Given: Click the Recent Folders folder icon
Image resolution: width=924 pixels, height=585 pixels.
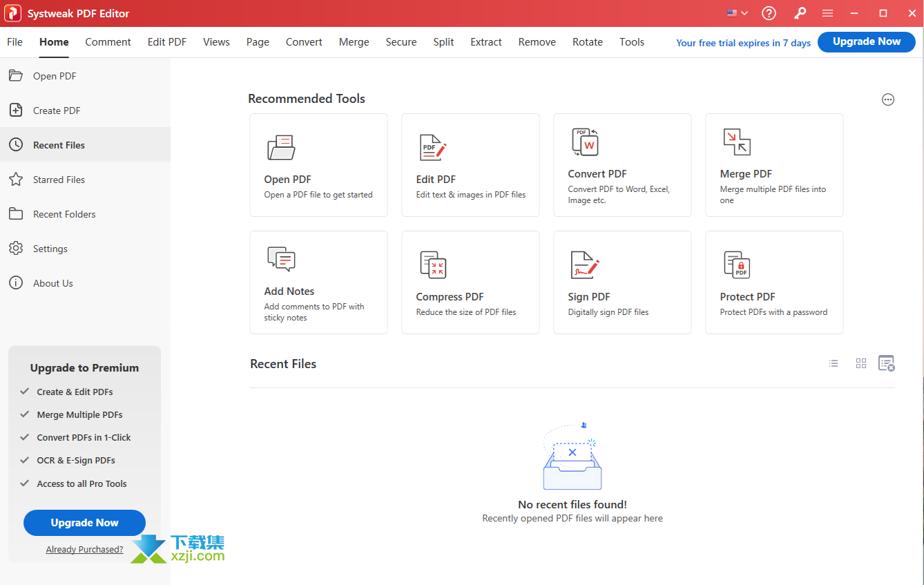Looking at the screenshot, I should click(x=16, y=213).
